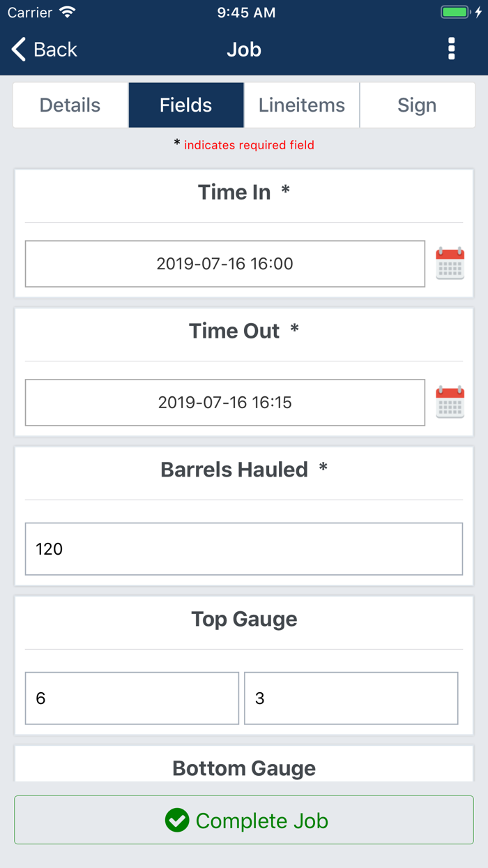Open the overflow menu in the navigation bar

point(452,49)
